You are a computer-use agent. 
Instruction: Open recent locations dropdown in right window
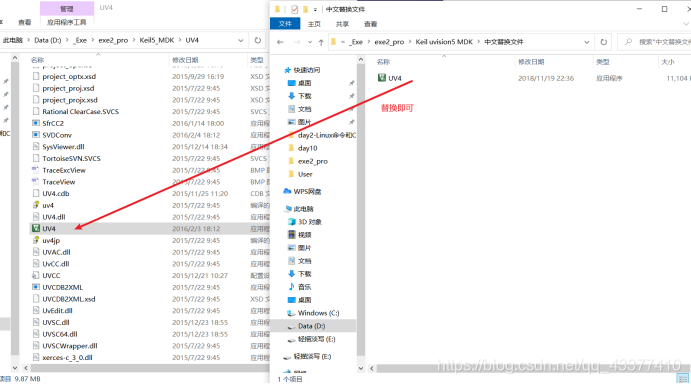(x=310, y=42)
